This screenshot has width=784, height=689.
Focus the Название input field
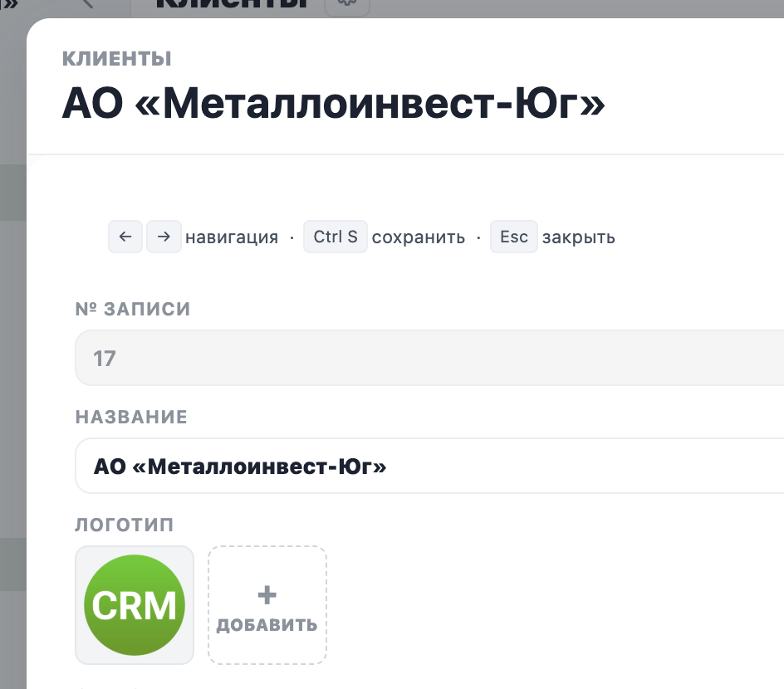click(x=429, y=466)
